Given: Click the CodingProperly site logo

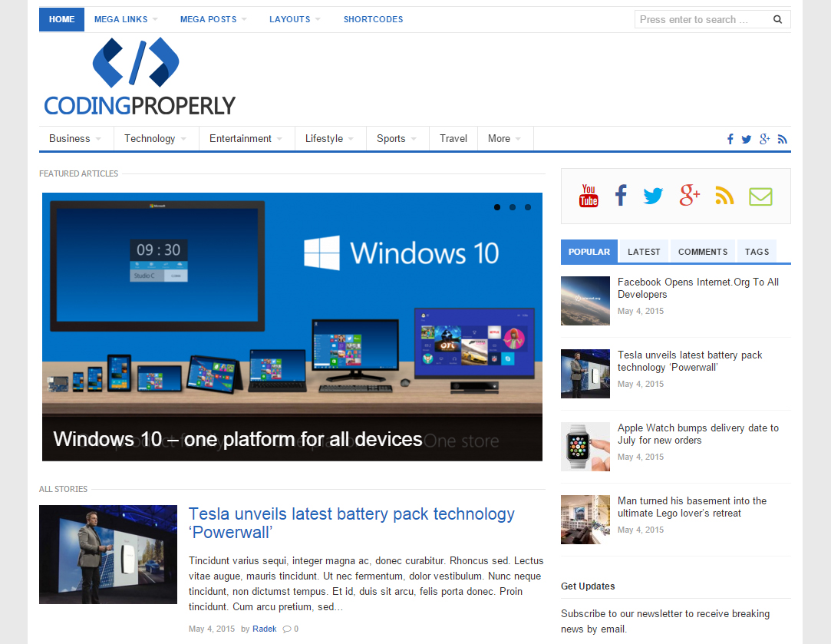Looking at the screenshot, I should pos(140,78).
